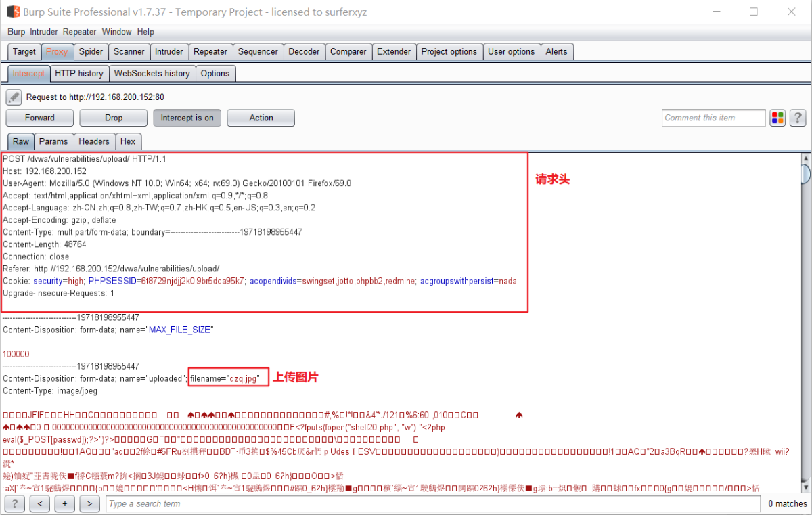
Task: Click the search term input field
Action: (x=433, y=503)
